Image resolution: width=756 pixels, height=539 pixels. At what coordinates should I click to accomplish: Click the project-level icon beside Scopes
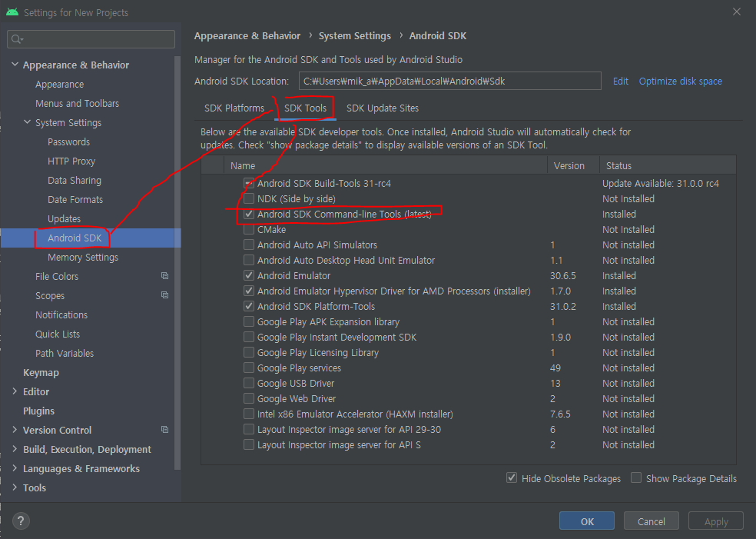click(x=165, y=295)
